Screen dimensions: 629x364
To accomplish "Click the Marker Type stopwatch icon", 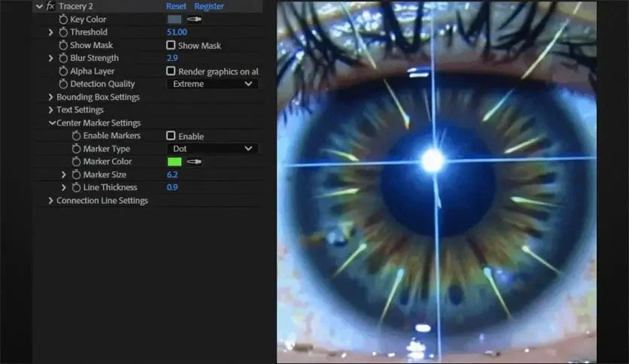I will click(x=76, y=149).
